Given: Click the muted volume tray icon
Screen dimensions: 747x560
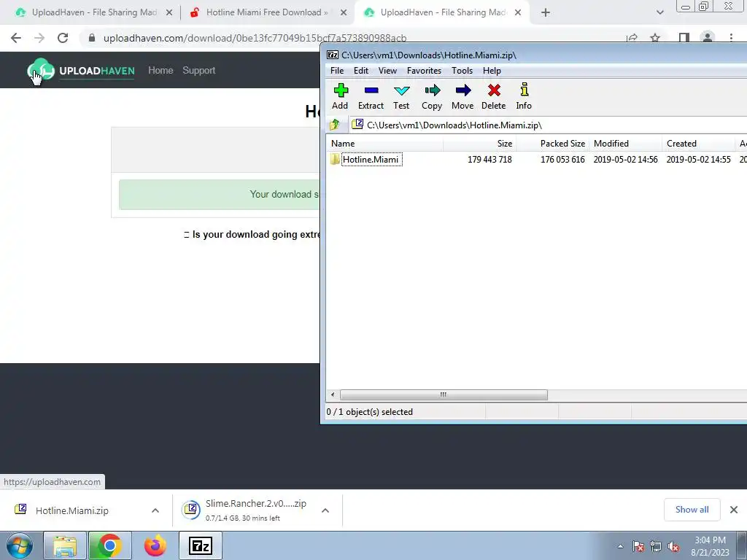Looking at the screenshot, I should (673, 547).
